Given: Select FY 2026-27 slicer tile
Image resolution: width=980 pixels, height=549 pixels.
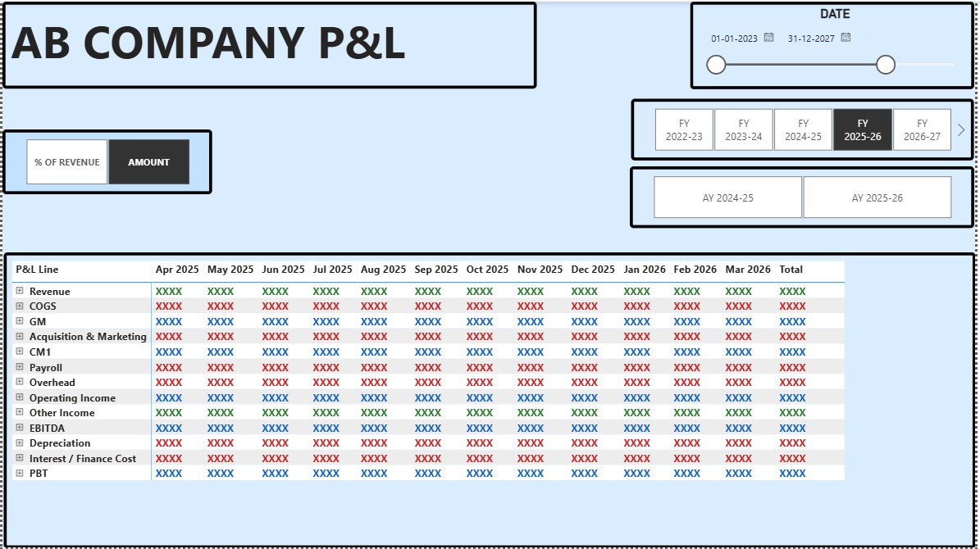Looking at the screenshot, I should (x=922, y=130).
